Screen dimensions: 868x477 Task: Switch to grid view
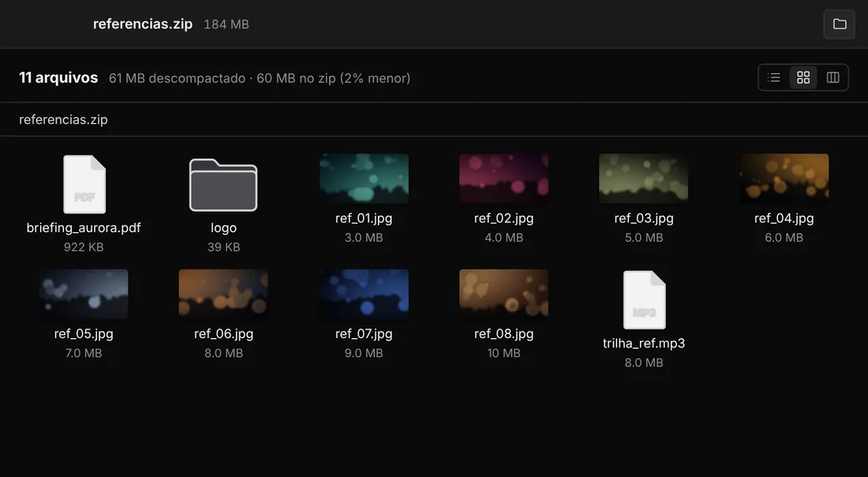803,77
